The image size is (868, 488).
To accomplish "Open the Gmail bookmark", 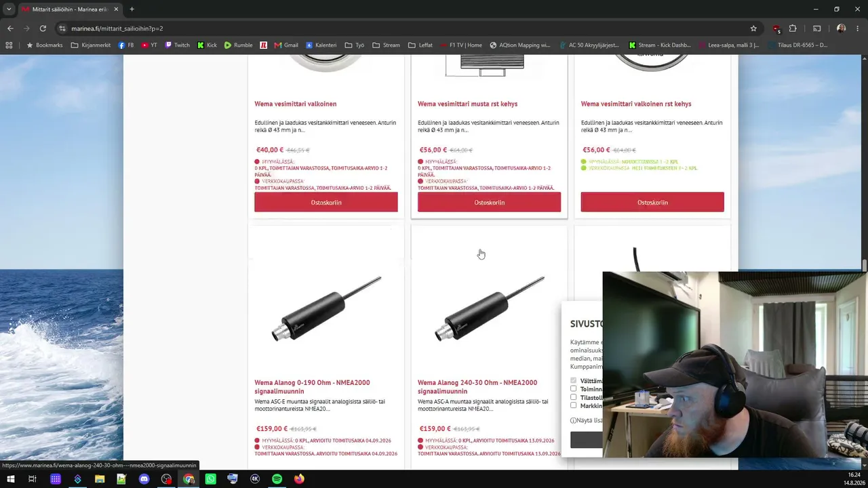I will click(x=285, y=45).
